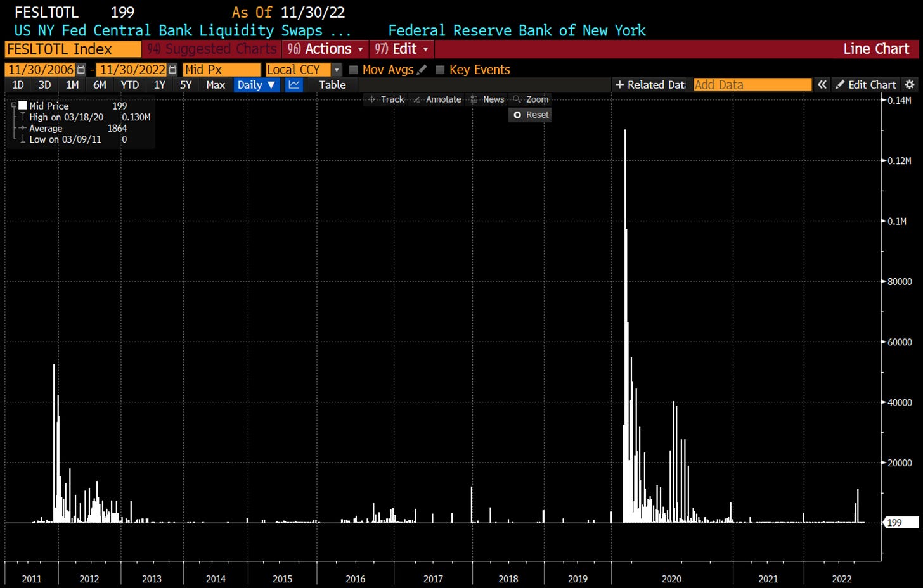Click the Table button

pyautogui.click(x=332, y=84)
